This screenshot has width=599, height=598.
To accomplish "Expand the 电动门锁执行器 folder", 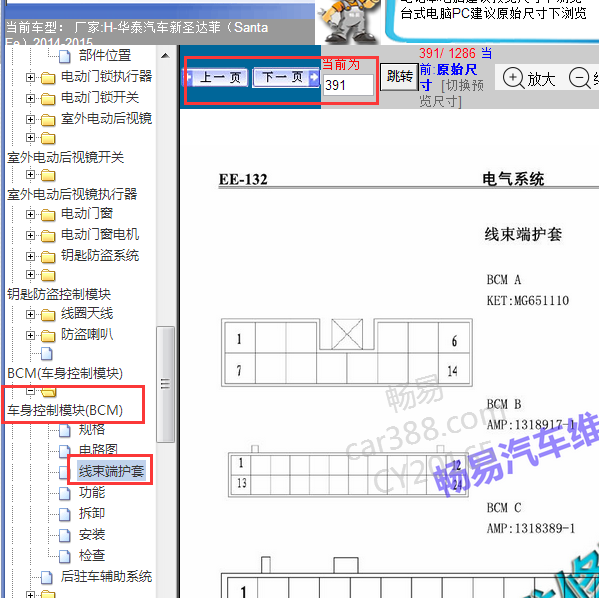I will 30,78.
